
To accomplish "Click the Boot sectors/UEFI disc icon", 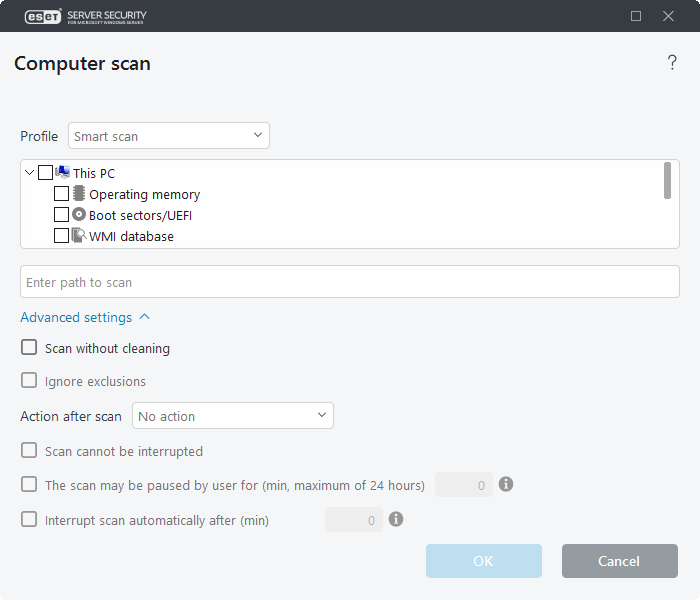I will (x=79, y=215).
